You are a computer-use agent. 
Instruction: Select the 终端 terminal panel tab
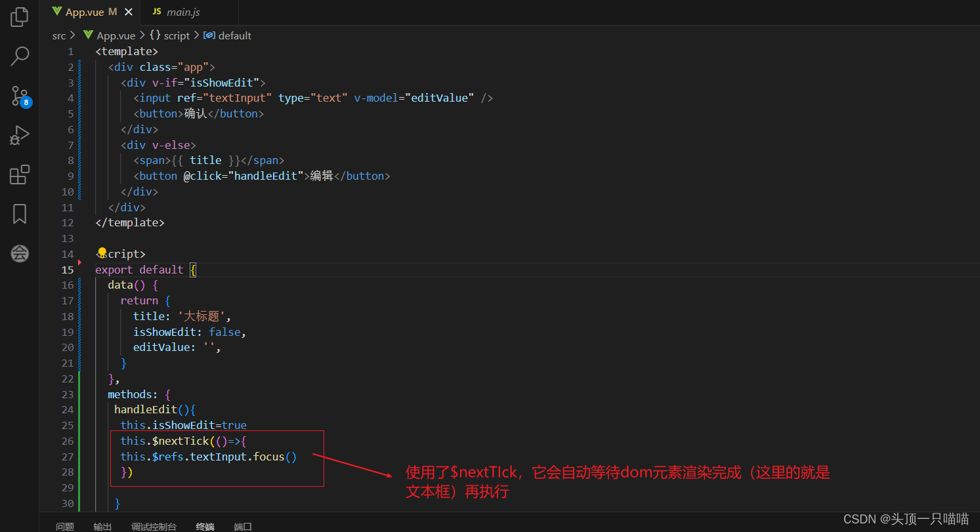(x=204, y=525)
